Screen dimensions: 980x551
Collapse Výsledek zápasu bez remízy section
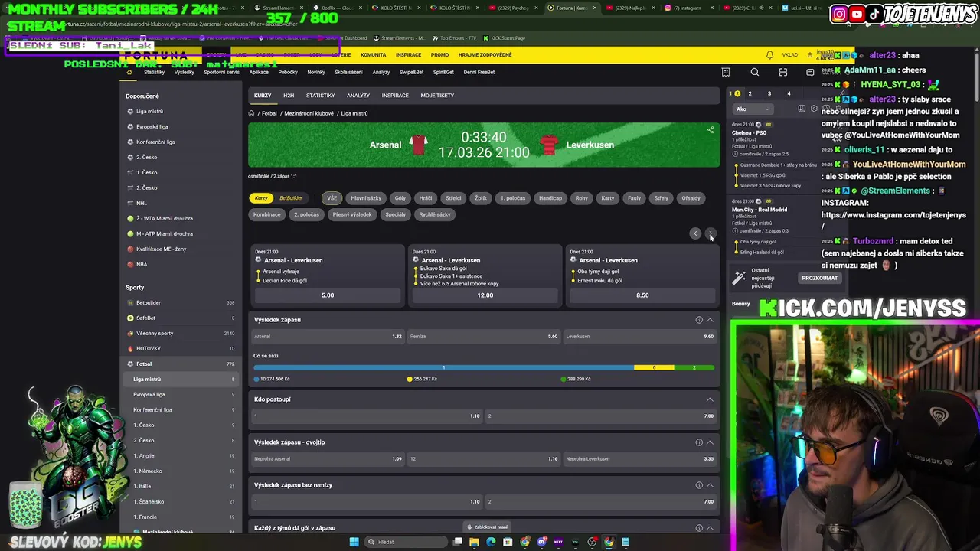click(x=710, y=485)
